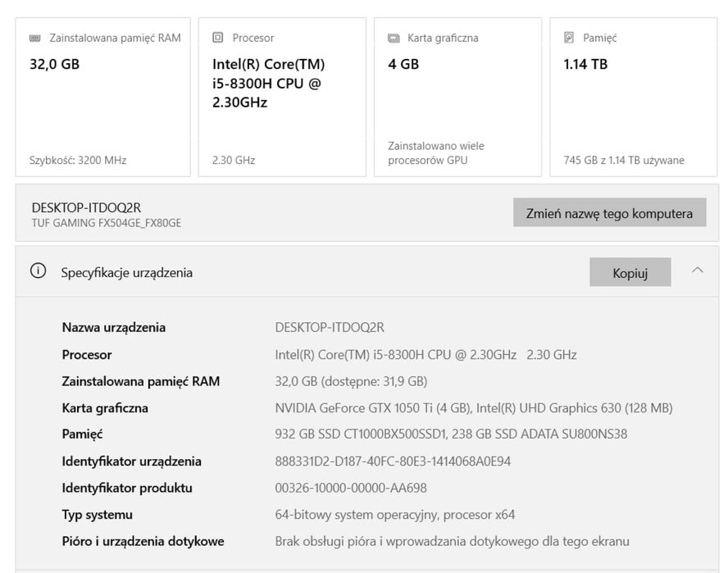The width and height of the screenshot is (728, 573).
Task: Select Szybkość: 3200 MHz text
Action: 78,160
